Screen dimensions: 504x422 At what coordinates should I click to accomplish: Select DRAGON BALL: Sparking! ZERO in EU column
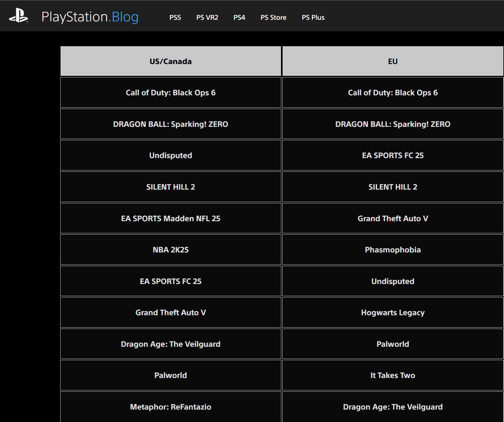(393, 124)
